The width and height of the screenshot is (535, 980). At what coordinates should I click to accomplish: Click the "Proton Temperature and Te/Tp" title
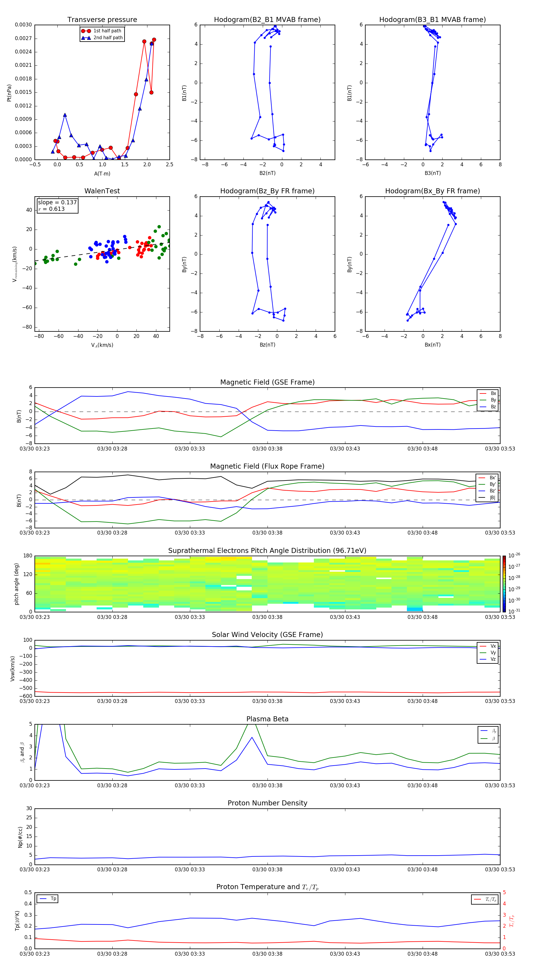267,887
